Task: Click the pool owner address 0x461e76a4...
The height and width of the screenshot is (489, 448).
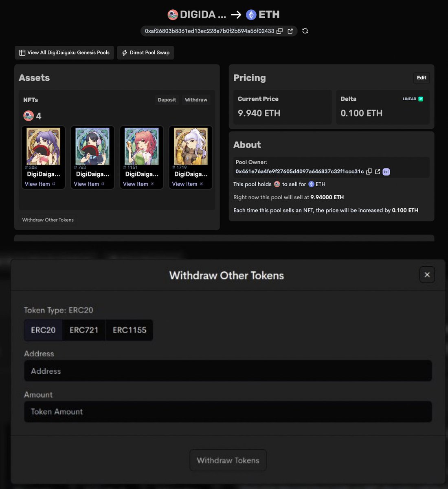Action: 300,172
